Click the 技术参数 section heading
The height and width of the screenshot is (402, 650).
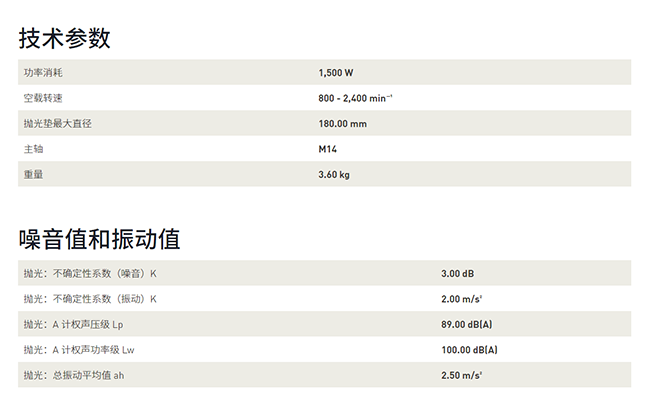point(65,39)
